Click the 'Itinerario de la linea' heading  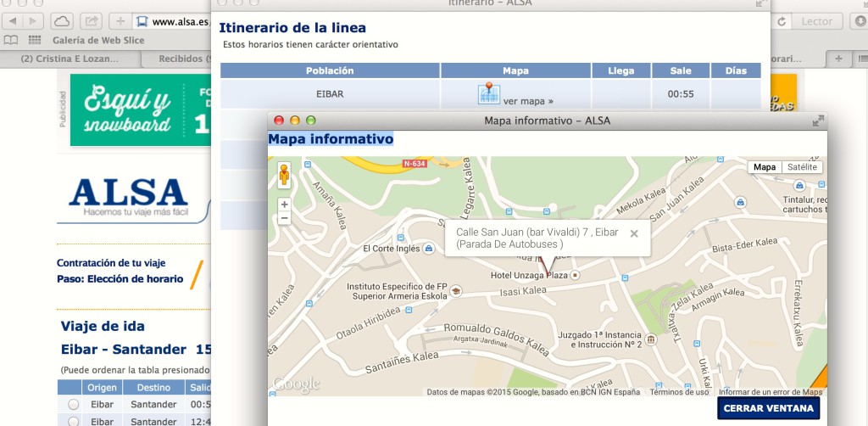tap(292, 27)
